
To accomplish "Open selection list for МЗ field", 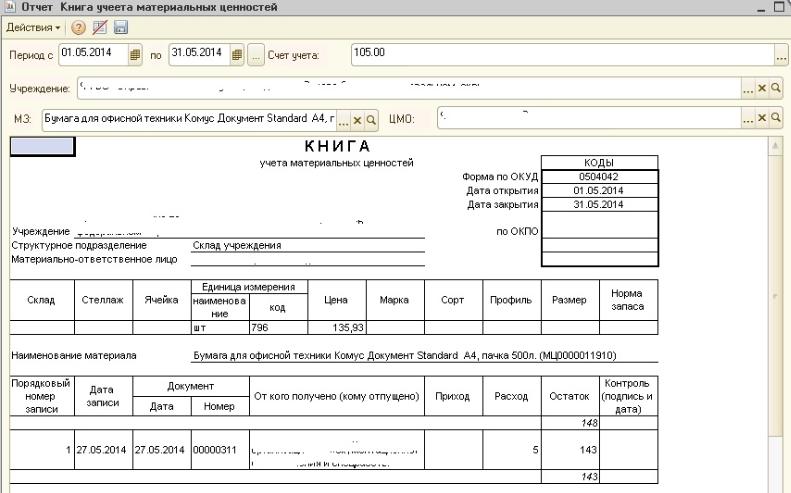I will click(x=343, y=120).
